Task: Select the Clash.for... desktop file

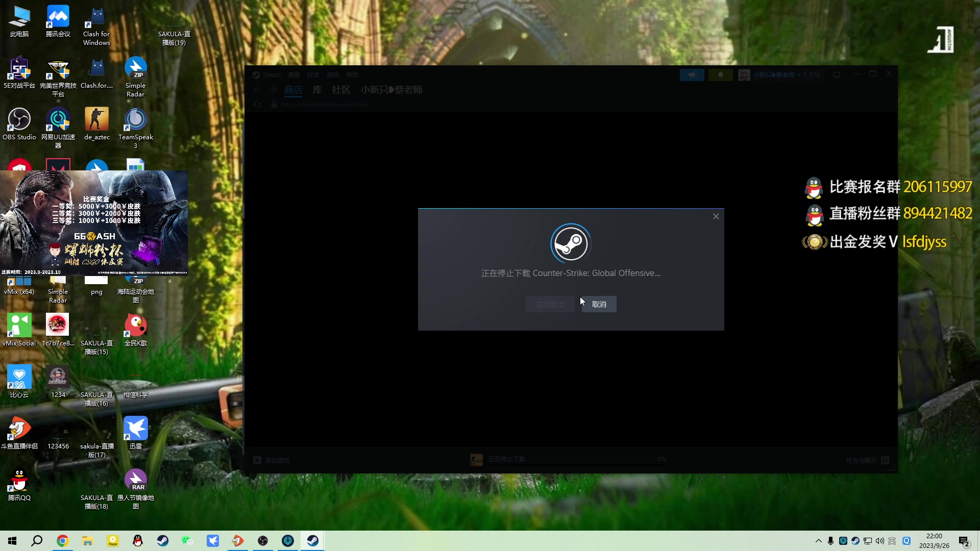Action: [x=96, y=72]
